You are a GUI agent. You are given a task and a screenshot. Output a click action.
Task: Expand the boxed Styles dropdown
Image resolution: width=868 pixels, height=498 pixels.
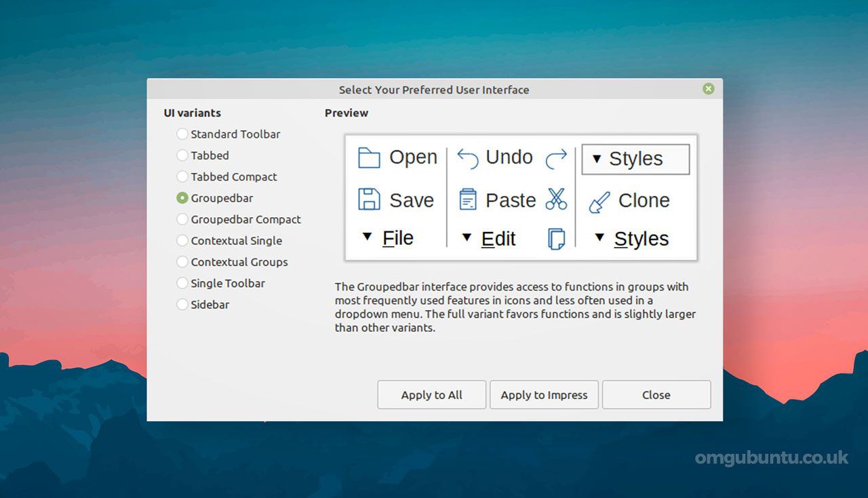point(636,159)
